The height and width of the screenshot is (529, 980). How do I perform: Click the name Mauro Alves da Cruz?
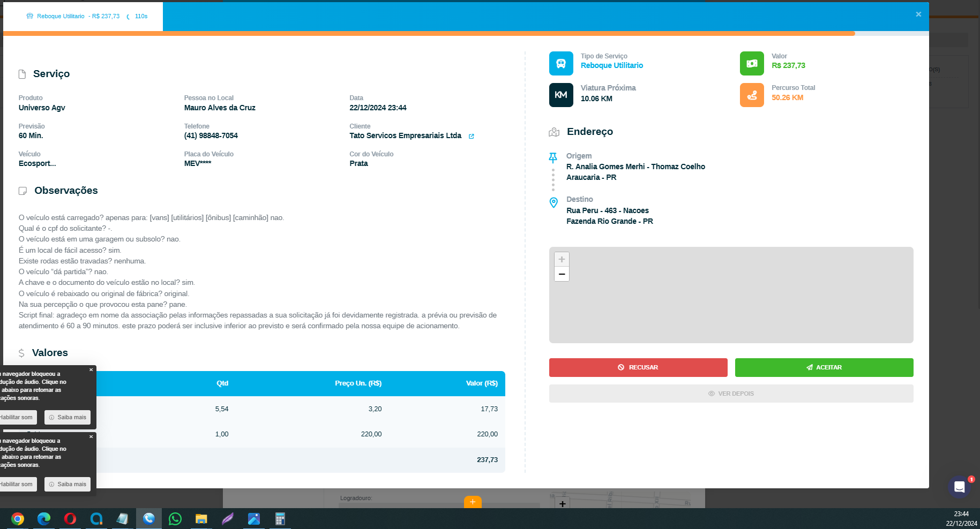click(x=220, y=108)
